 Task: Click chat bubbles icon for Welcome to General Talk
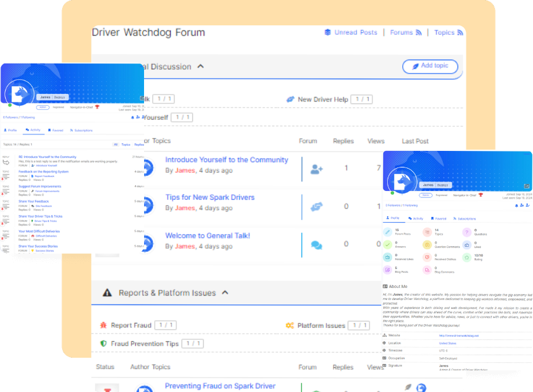pyautogui.click(x=316, y=245)
